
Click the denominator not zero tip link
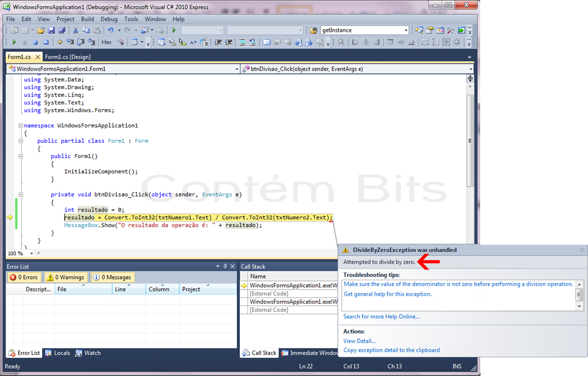[x=459, y=284]
